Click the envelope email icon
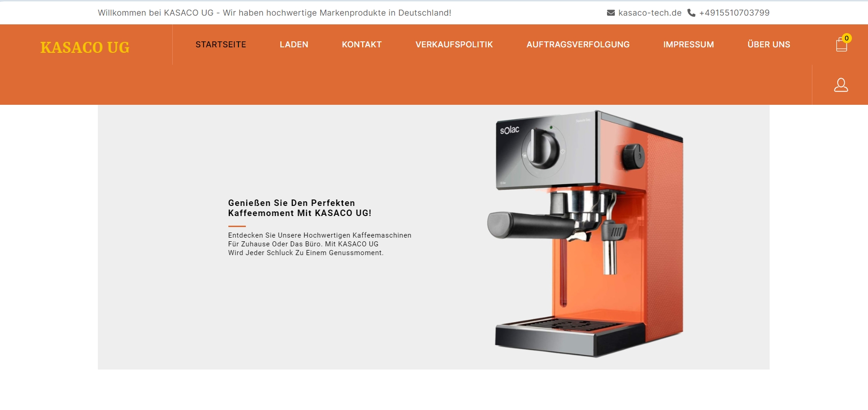 point(611,13)
